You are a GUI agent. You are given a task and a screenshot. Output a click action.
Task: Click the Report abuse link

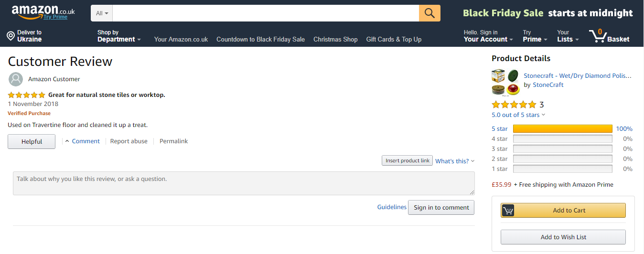tap(129, 141)
